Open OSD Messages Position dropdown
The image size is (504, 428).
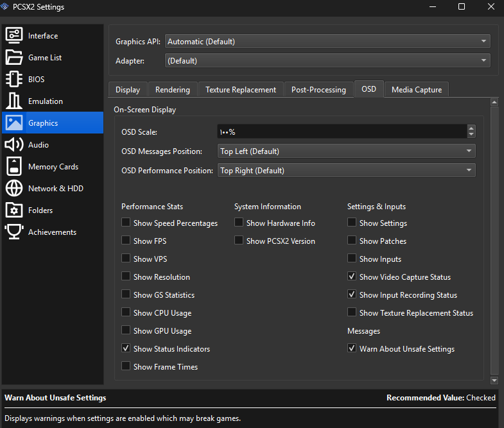click(x=347, y=151)
